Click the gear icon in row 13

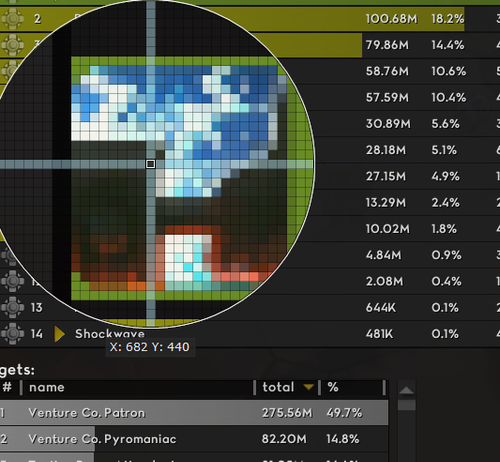13,307
